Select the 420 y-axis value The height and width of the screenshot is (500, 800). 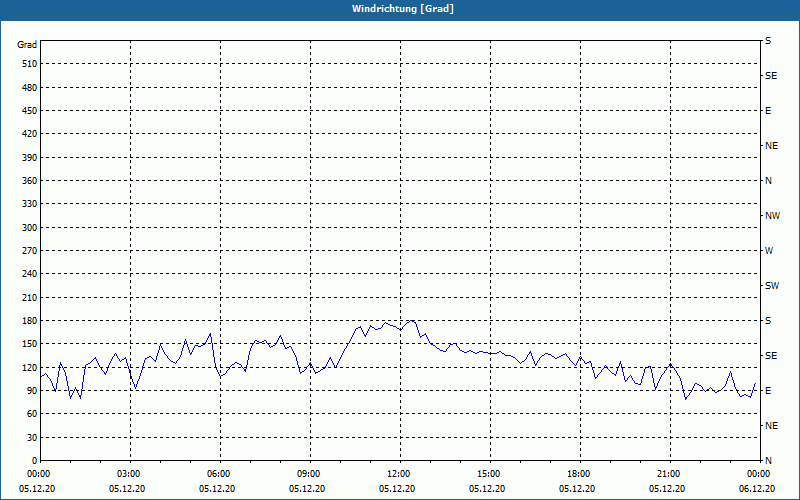30,134
